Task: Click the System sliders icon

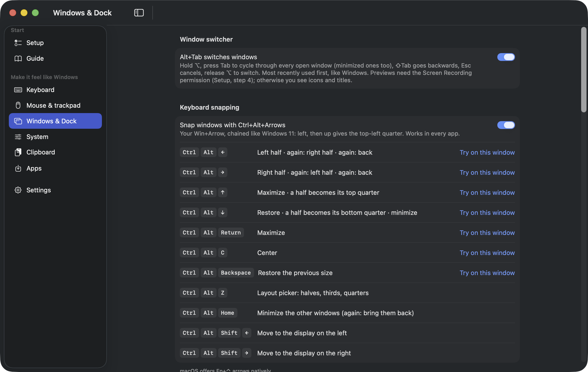Action: point(18,137)
